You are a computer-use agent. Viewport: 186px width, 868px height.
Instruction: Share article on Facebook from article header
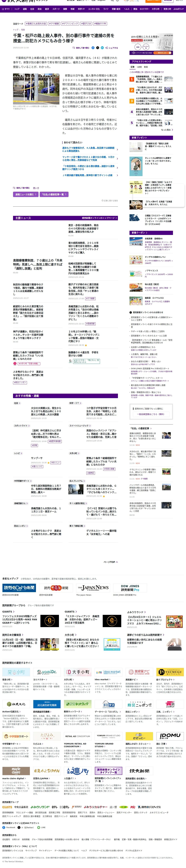click(x=93, y=48)
